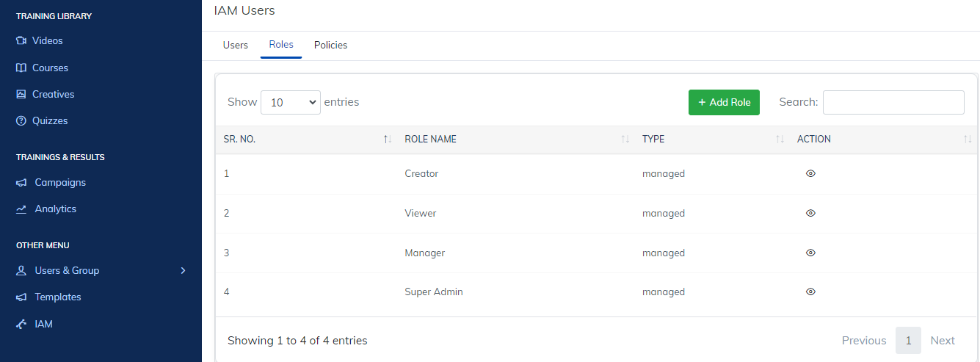Click the Templates megaphone icon
This screenshot has height=362, width=980.
[x=21, y=297]
